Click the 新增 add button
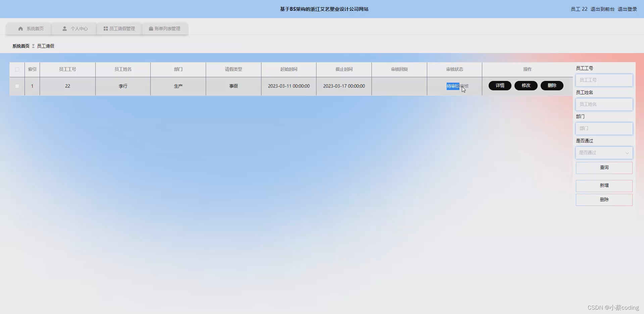This screenshot has height=314, width=644. (x=604, y=186)
